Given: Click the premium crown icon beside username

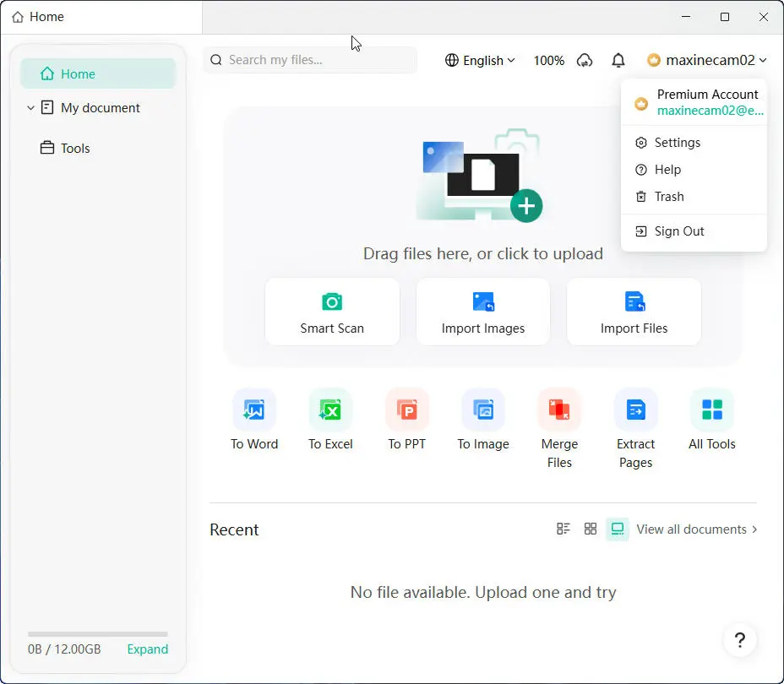Looking at the screenshot, I should point(654,61).
